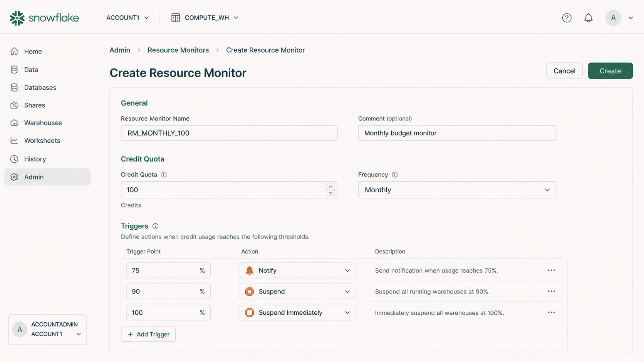Screen dimensions: 644x362
Task: Go to Home in sidebar
Action: pyautogui.click(x=47, y=51)
